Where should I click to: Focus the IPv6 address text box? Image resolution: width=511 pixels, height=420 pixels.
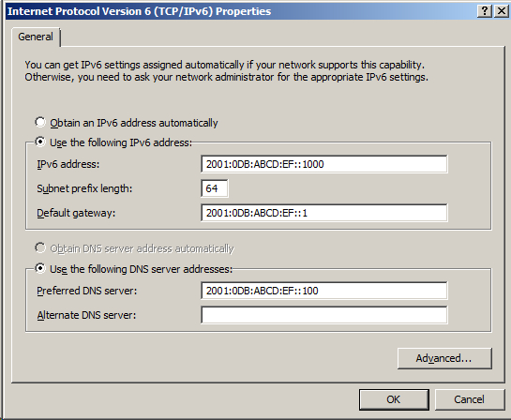[x=324, y=164]
